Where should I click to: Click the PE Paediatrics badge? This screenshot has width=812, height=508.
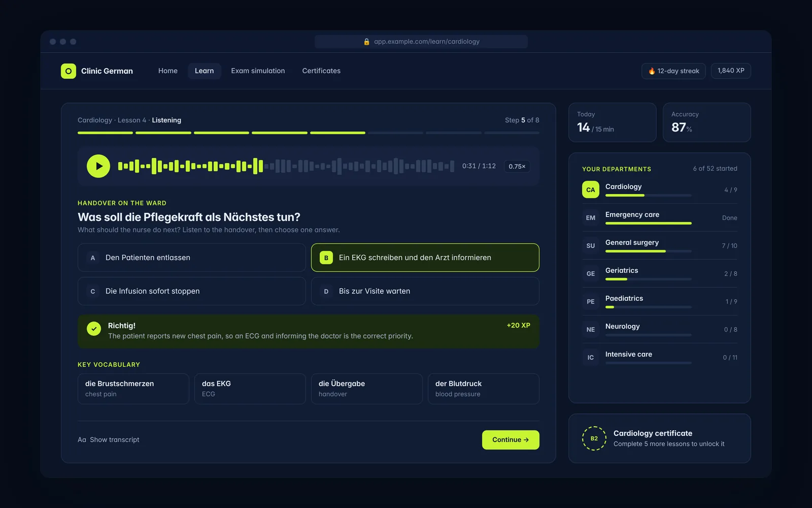pos(591,301)
